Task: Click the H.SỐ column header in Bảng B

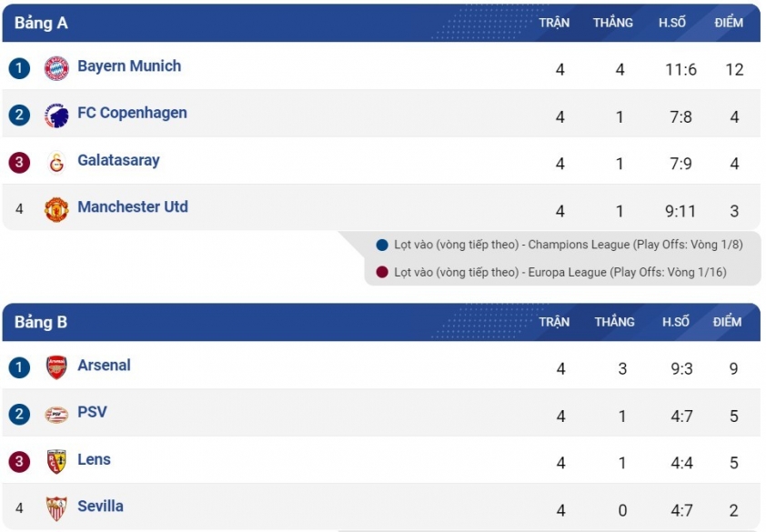Action: coord(676,321)
